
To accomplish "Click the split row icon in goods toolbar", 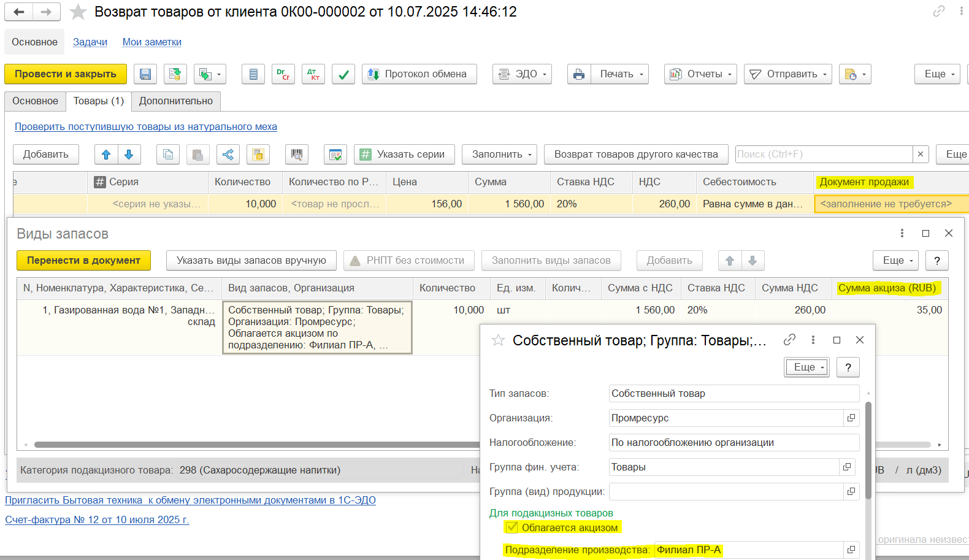I will [x=228, y=155].
